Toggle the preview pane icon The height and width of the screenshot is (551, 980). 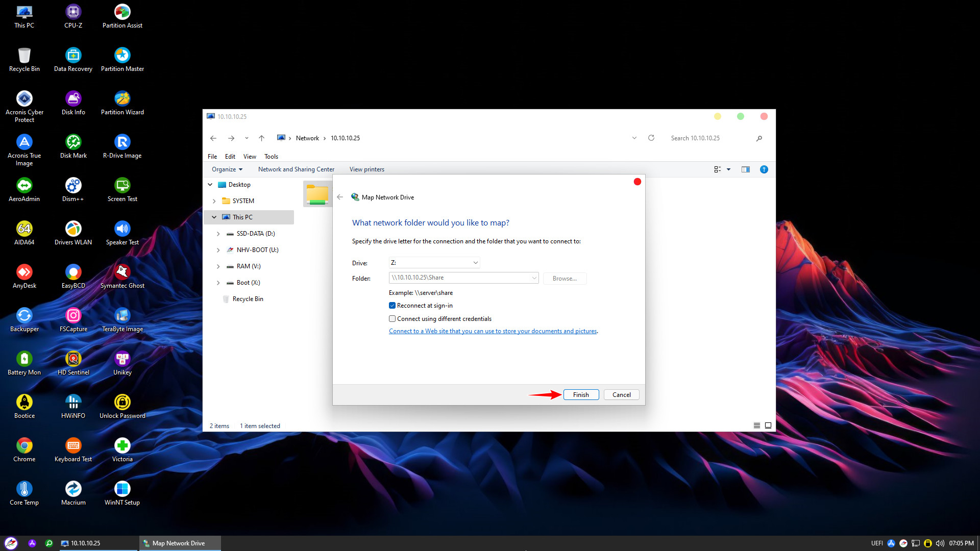tap(745, 169)
